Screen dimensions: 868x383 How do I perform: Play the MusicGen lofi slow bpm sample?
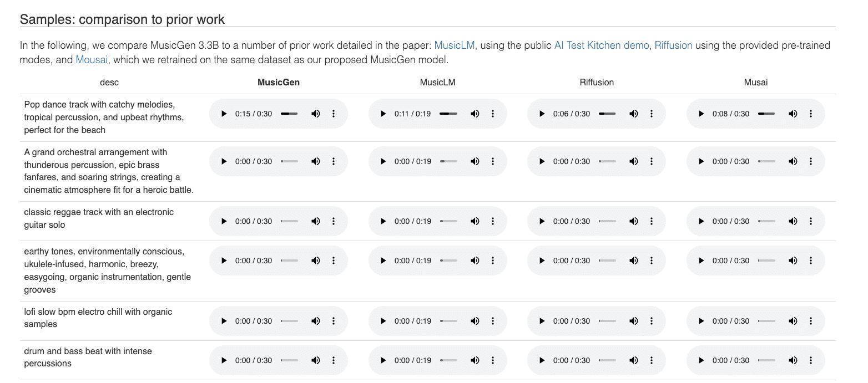coord(224,321)
